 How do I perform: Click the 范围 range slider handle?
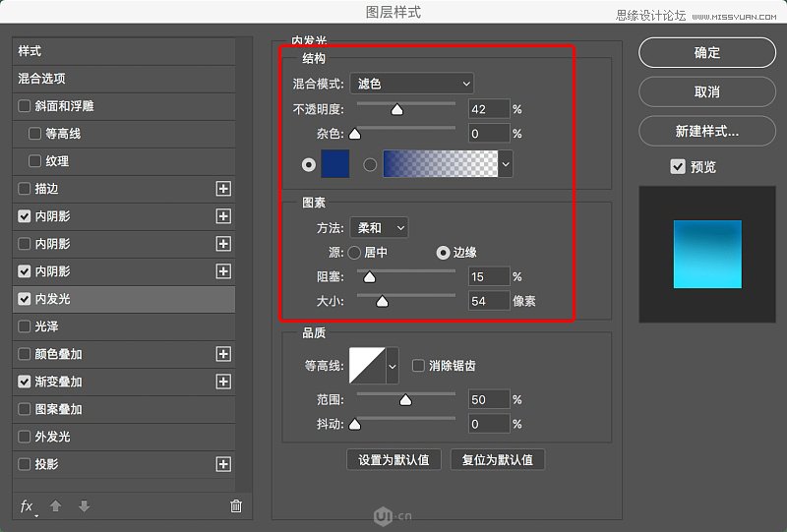tap(405, 400)
